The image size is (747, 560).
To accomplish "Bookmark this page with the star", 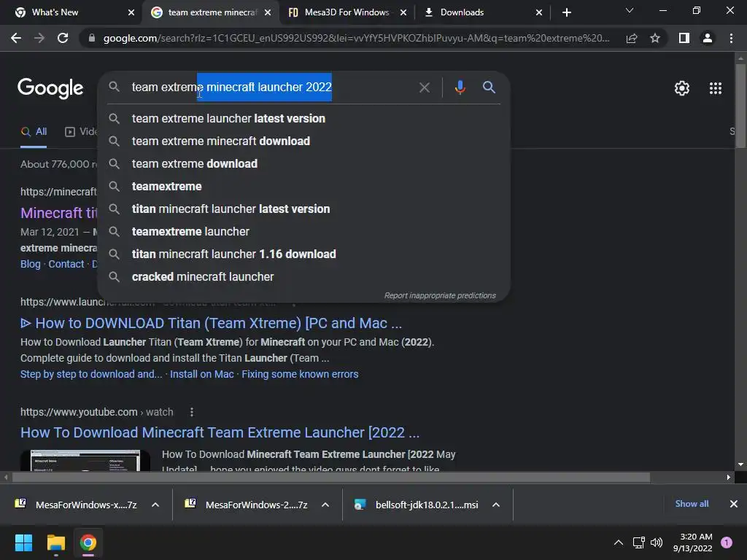I will (x=655, y=38).
